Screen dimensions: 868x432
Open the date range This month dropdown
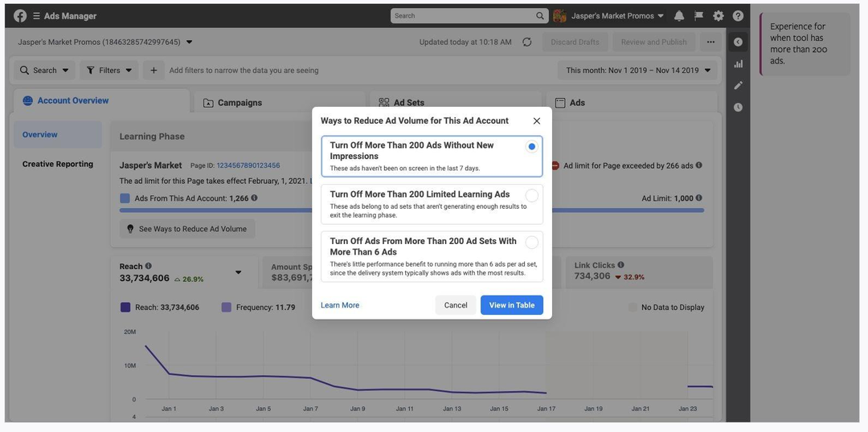pos(637,70)
